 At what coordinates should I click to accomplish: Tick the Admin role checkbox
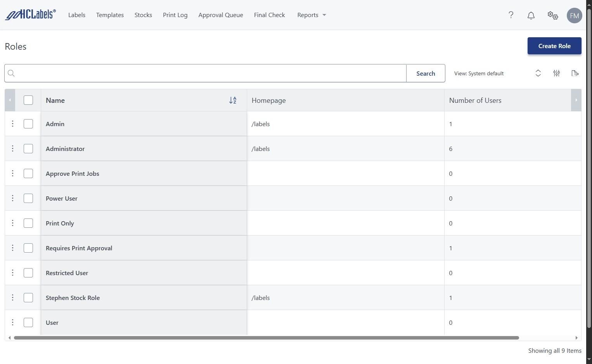(28, 124)
